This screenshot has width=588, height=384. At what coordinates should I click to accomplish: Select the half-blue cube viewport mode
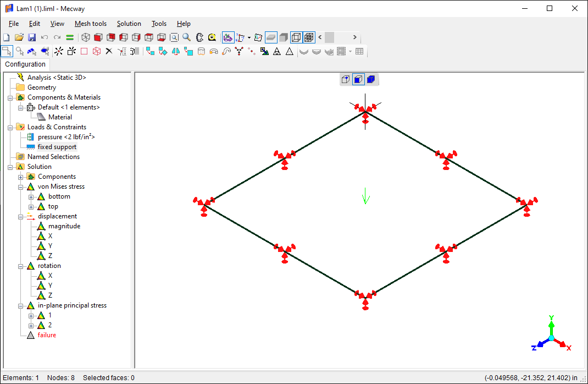(358, 79)
